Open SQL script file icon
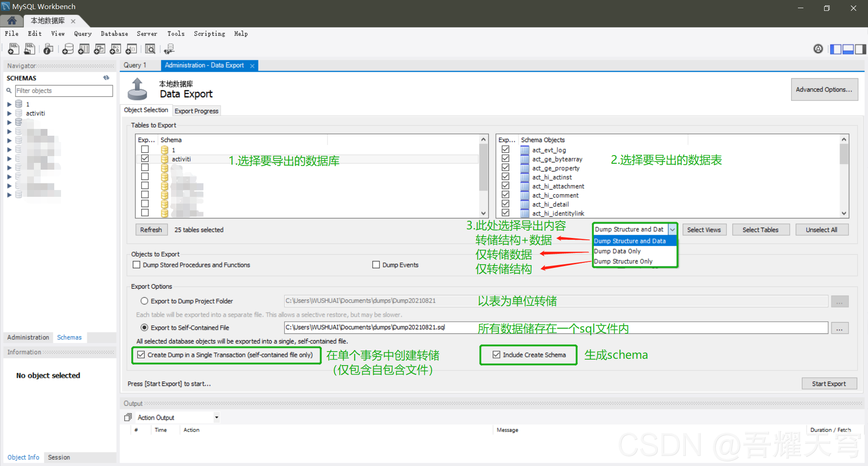 [x=30, y=49]
